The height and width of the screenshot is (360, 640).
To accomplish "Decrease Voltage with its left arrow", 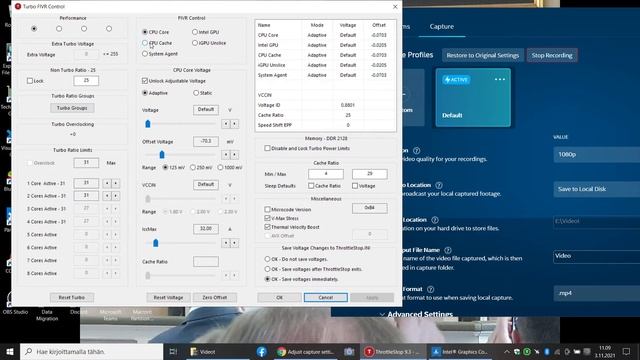I will pyautogui.click(x=226, y=123).
